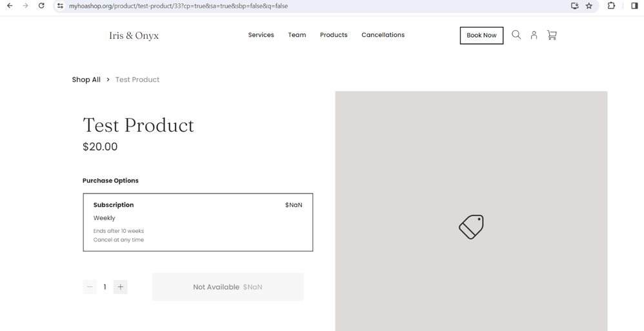
Task: Bookmark page with star icon
Action: pyautogui.click(x=589, y=6)
